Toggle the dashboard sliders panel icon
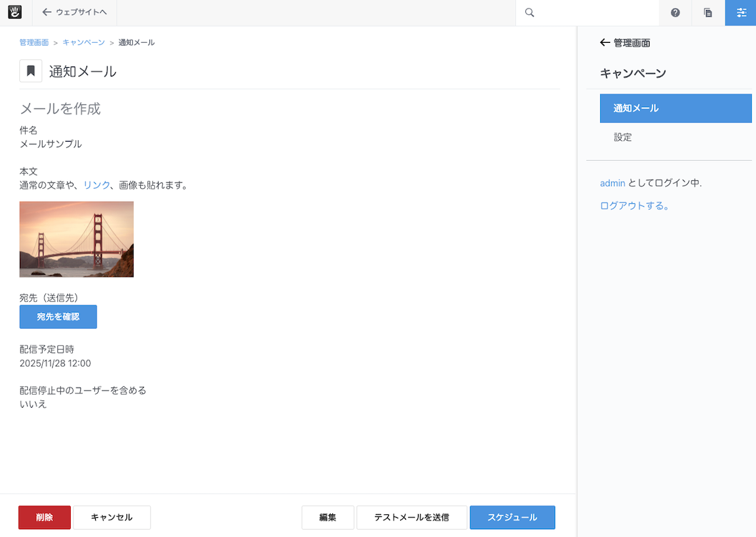 coord(741,13)
